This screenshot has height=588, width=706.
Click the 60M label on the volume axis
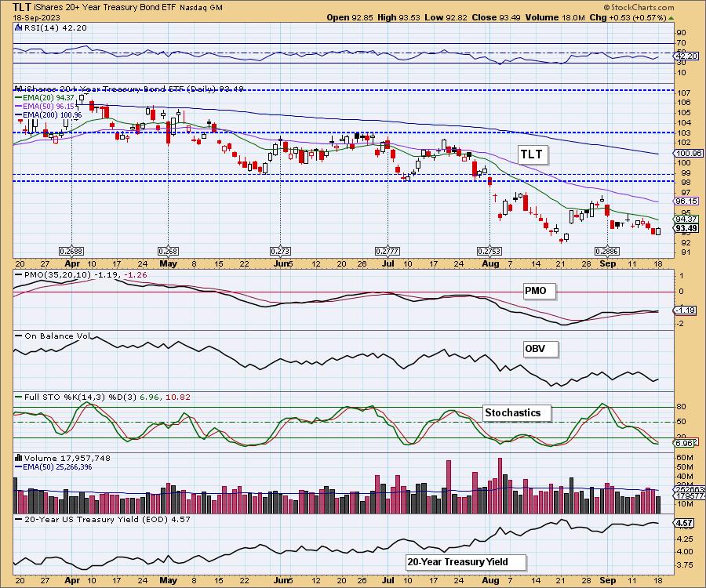point(684,458)
